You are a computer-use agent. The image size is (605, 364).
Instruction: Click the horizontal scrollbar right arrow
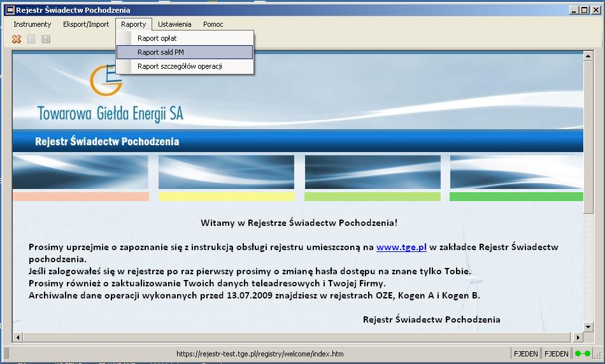coord(578,337)
